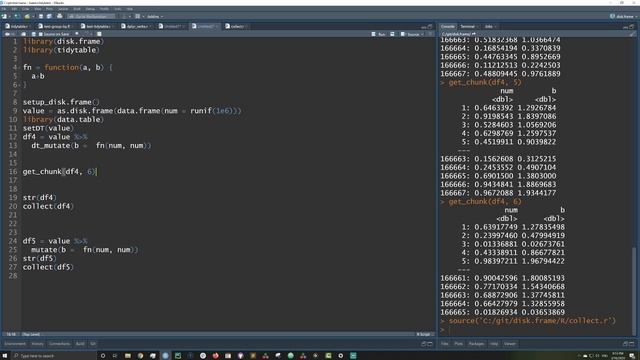This screenshot has height=360, width=640.
Task: Switch to the test-group-by.R editor tab
Action: pos(55,26)
